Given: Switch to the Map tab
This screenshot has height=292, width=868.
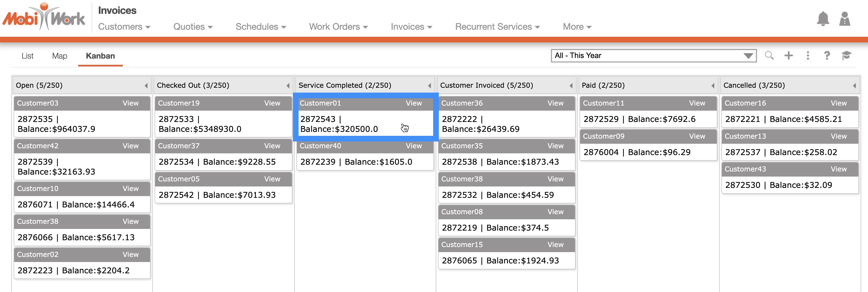Looking at the screenshot, I should 60,56.
